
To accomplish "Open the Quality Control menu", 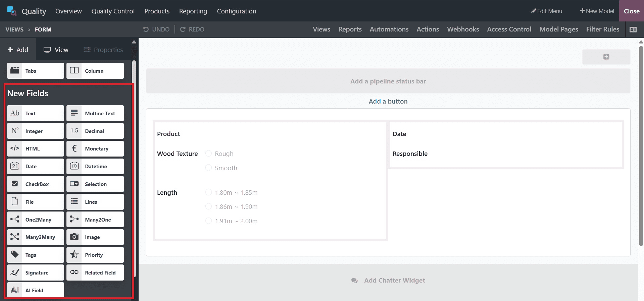I will (x=113, y=11).
